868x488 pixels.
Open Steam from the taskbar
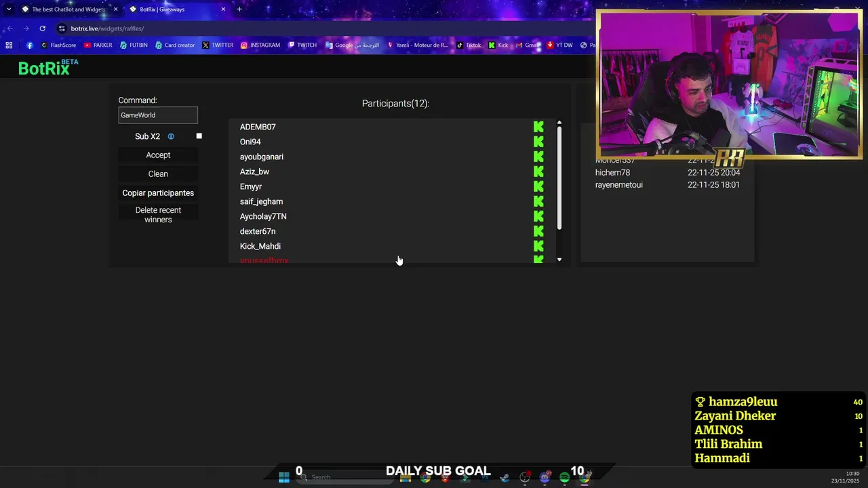(505, 477)
